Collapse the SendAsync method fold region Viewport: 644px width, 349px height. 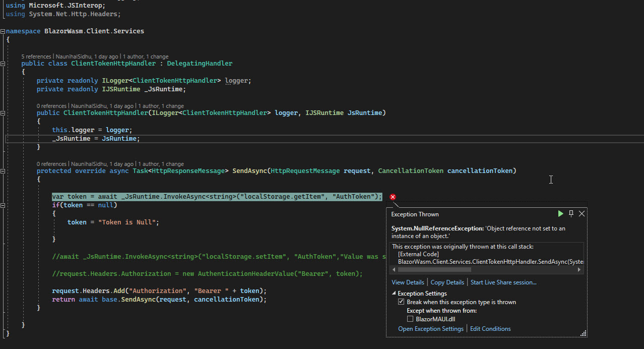3,170
